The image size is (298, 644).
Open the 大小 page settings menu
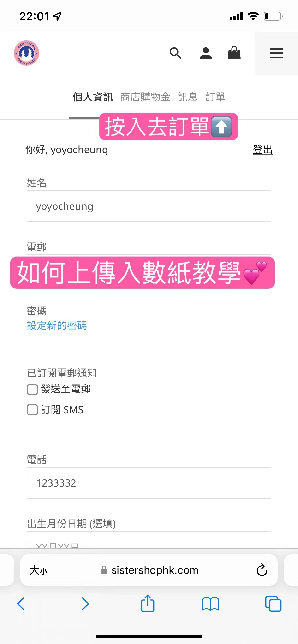[38, 570]
